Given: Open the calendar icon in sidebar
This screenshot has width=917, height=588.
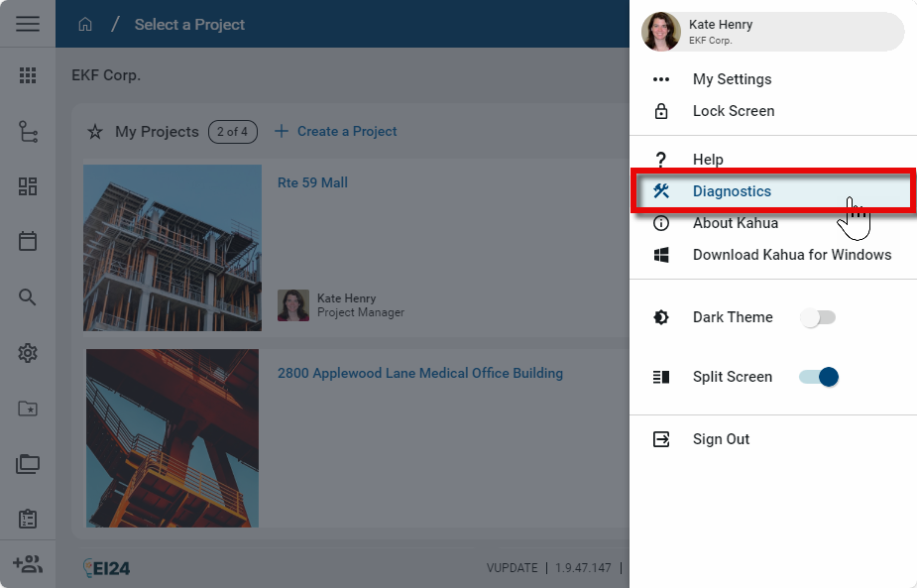Looking at the screenshot, I should pyautogui.click(x=28, y=241).
